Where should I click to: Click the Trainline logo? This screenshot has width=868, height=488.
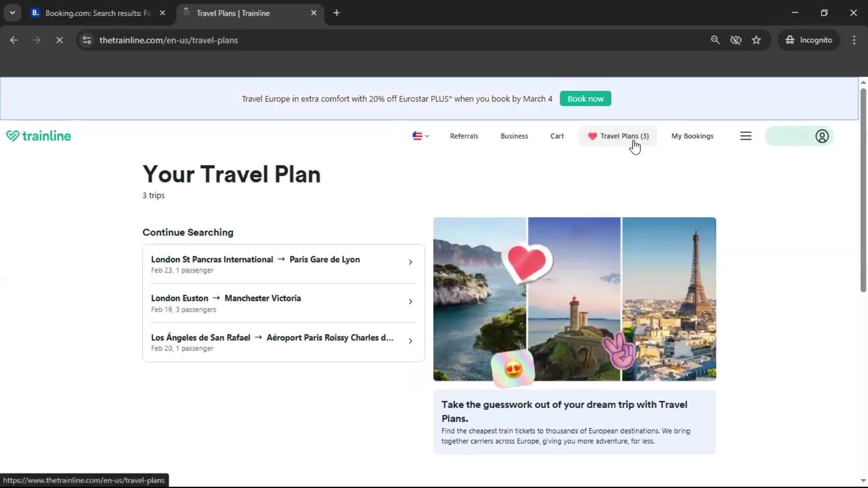38,136
